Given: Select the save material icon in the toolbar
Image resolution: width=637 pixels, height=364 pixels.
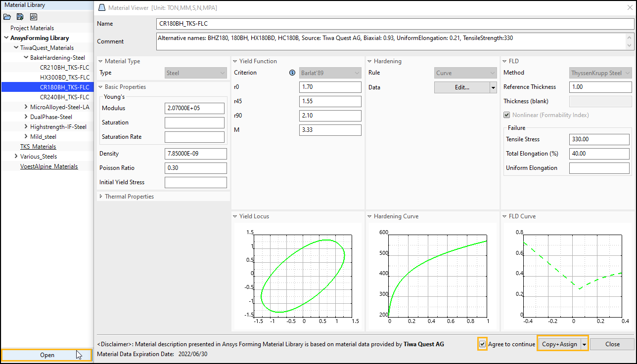Looking at the screenshot, I should pos(20,16).
